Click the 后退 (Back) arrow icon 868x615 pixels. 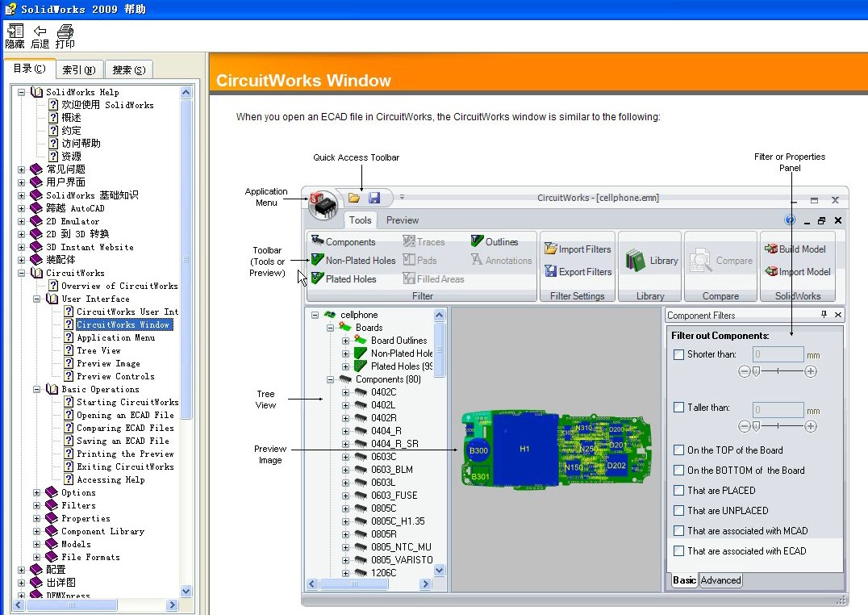40,31
